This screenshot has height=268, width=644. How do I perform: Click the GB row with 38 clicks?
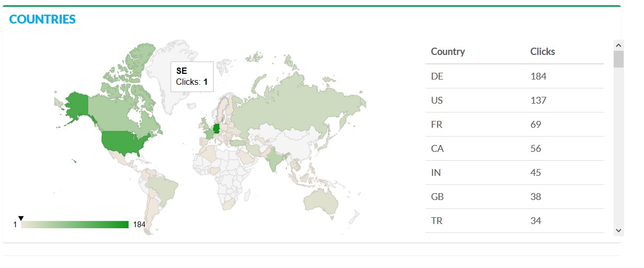514,197
